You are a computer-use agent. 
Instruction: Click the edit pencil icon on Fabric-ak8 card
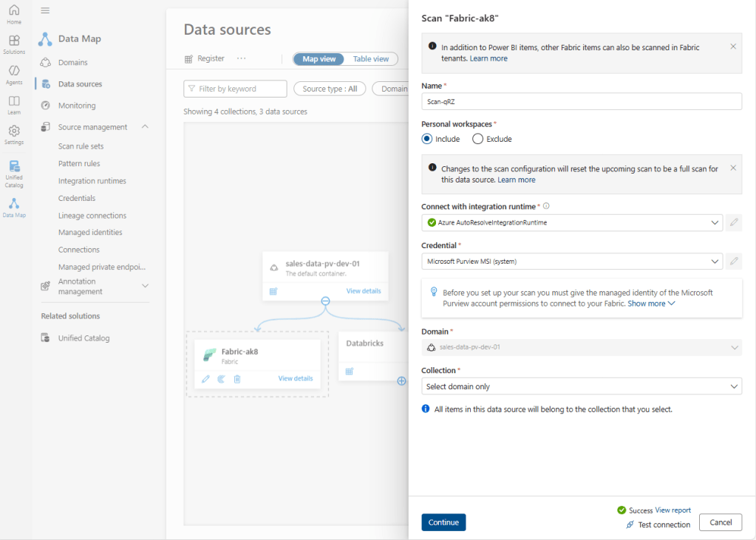point(205,379)
